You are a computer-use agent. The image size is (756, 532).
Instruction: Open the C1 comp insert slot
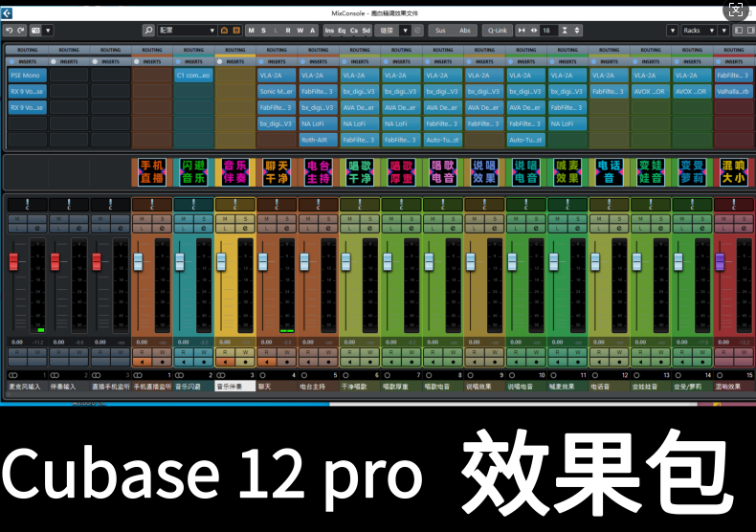pyautogui.click(x=193, y=76)
